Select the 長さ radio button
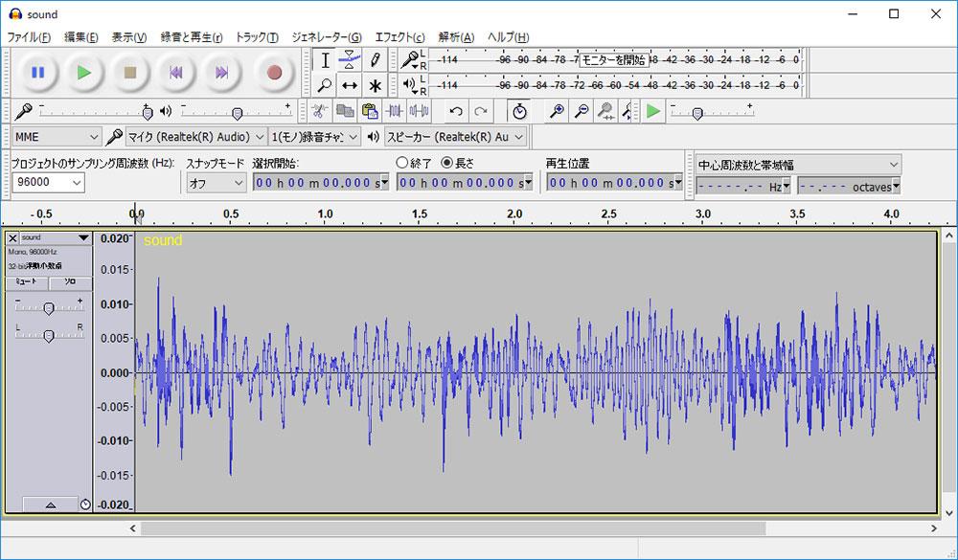The height and width of the screenshot is (560, 958). 446,163
